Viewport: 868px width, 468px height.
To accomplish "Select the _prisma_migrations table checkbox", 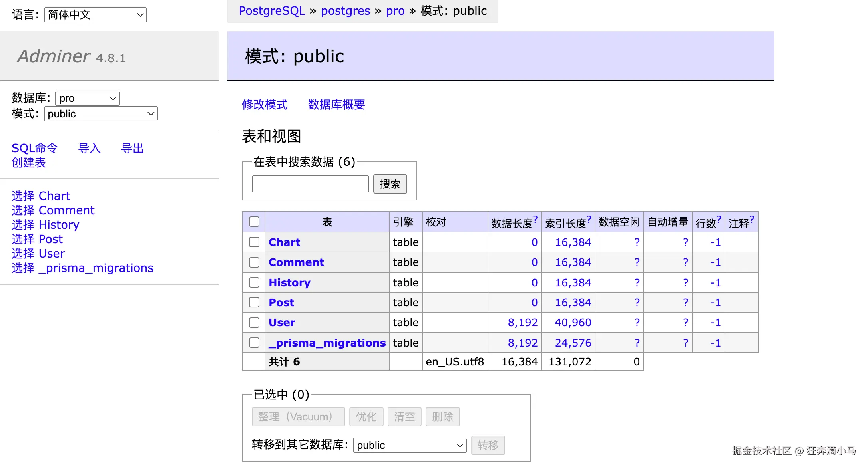I will tap(254, 343).
